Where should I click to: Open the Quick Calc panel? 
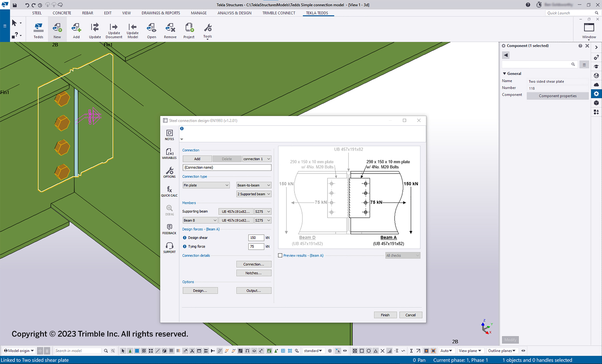point(169,191)
